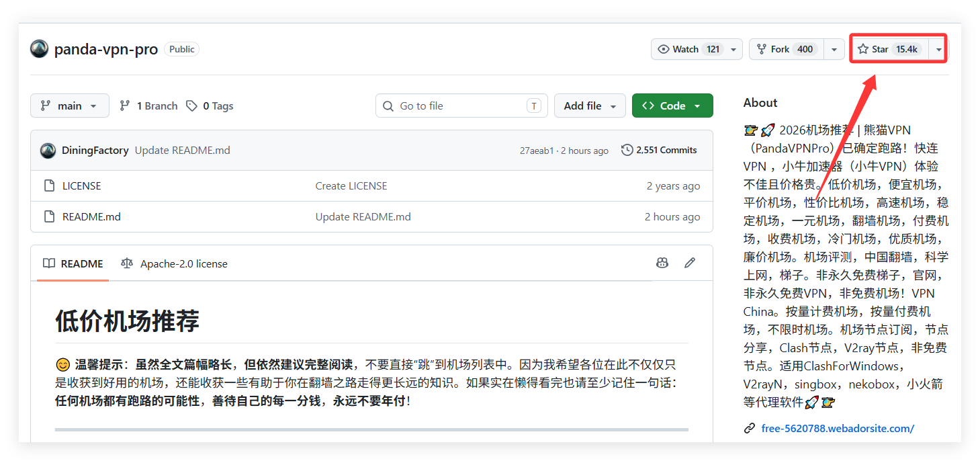Click the 0 Tags link
The height and width of the screenshot is (461, 980).
click(x=210, y=106)
